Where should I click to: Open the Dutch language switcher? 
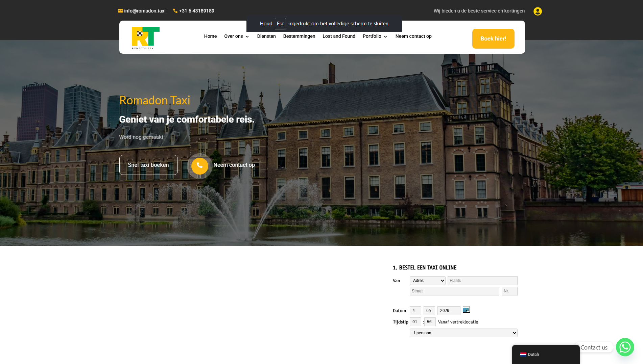click(x=546, y=355)
